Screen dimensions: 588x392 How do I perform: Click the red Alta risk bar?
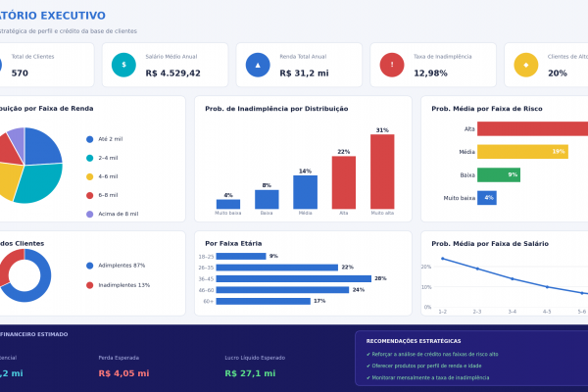coord(532,128)
